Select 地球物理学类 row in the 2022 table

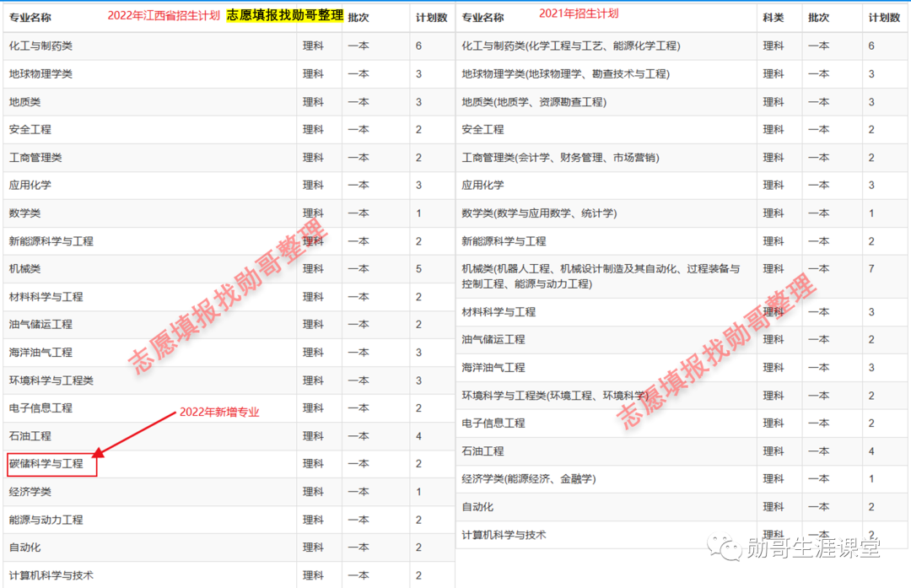coord(229,73)
